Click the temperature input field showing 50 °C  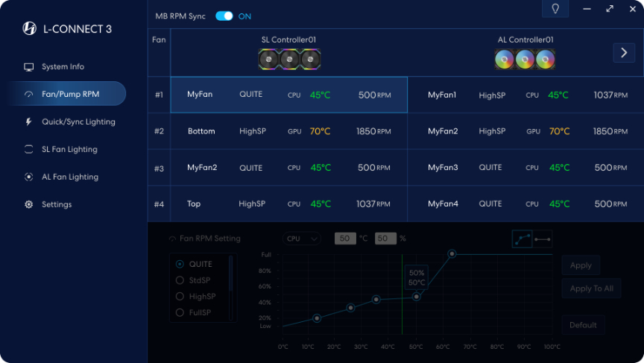345,239
